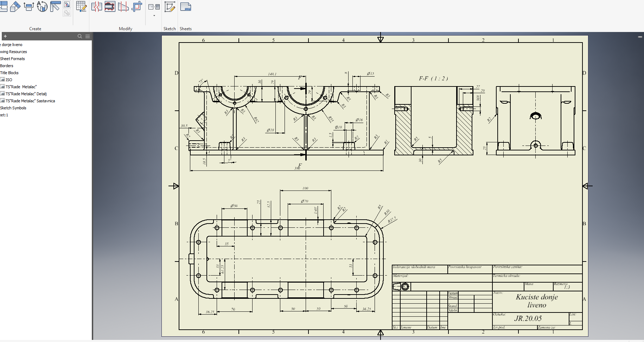Select the Ø15 dimension text
644x342 pixels.
[370, 73]
